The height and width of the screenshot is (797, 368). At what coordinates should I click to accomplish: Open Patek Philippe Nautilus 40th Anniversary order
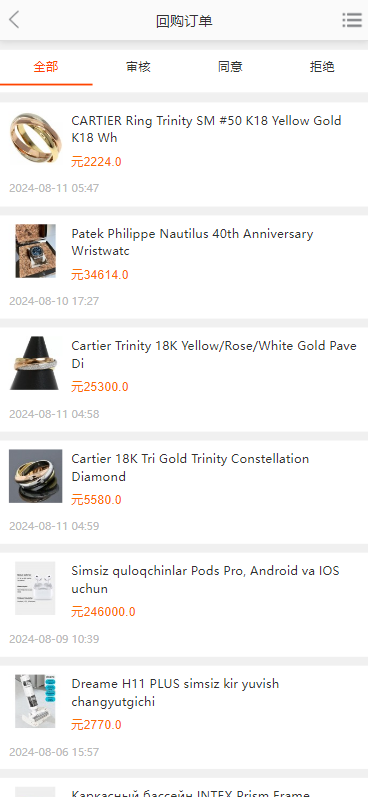click(192, 242)
